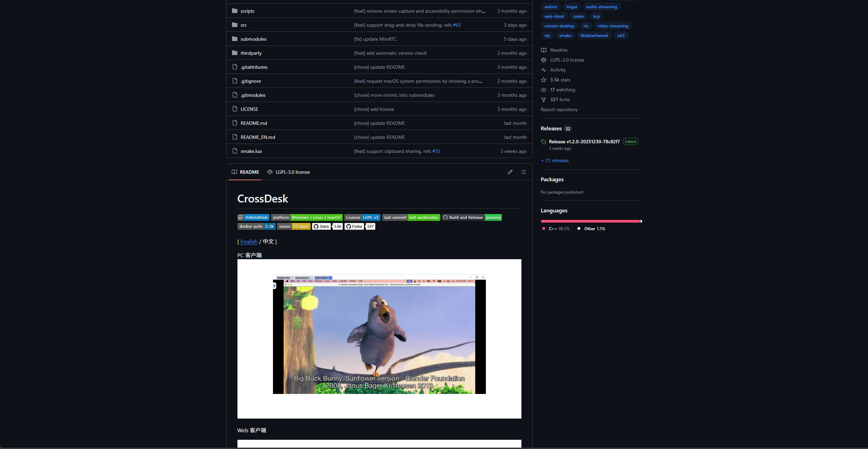
Task: Switch to the LGPL-3.0 license tab
Action: point(288,172)
